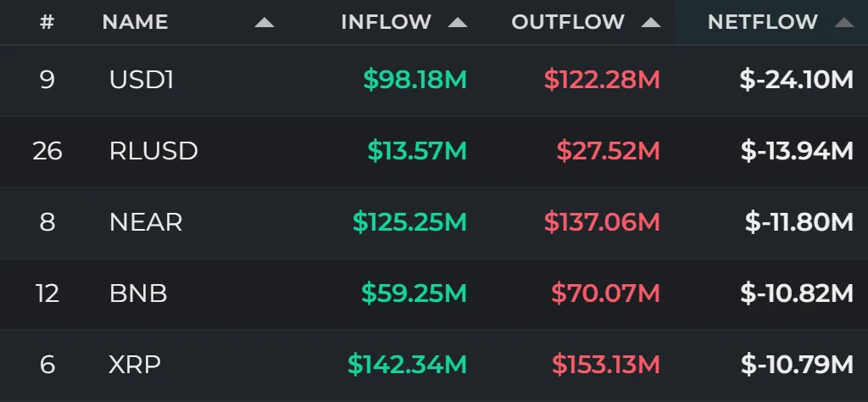Viewport: 868px width, 402px height.
Task: Click XRP netflow value $-10.79M
Action: 797,365
